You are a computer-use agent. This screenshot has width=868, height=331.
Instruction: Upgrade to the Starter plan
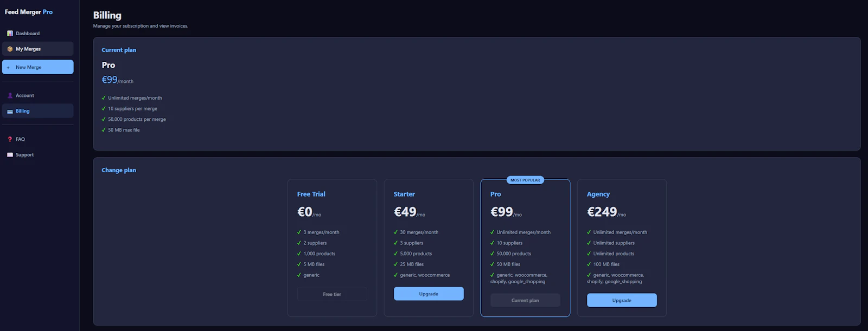(x=429, y=294)
